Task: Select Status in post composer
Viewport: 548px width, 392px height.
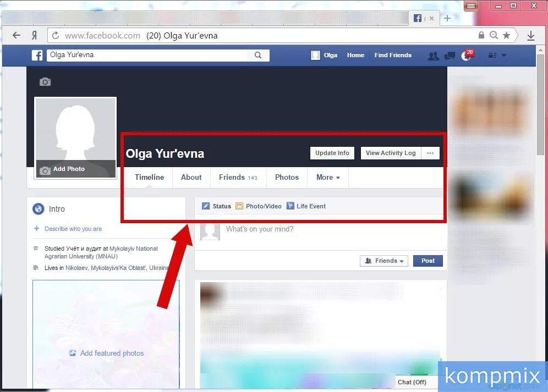Action: pyautogui.click(x=216, y=206)
